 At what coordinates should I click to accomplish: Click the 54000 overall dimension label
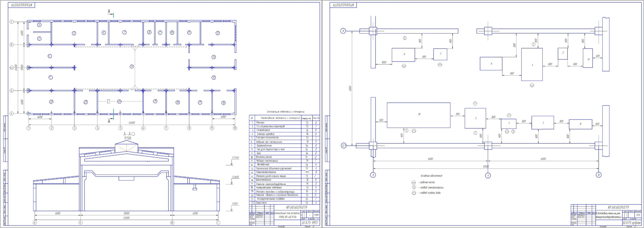tap(132, 123)
